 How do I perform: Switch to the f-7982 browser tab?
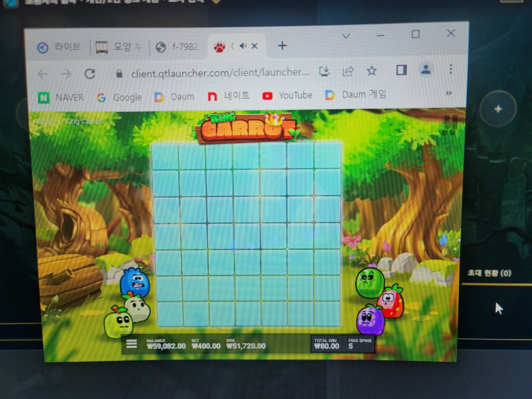pyautogui.click(x=177, y=46)
